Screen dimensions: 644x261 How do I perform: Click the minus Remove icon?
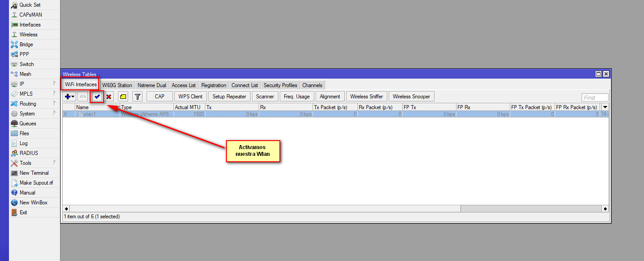(x=83, y=97)
